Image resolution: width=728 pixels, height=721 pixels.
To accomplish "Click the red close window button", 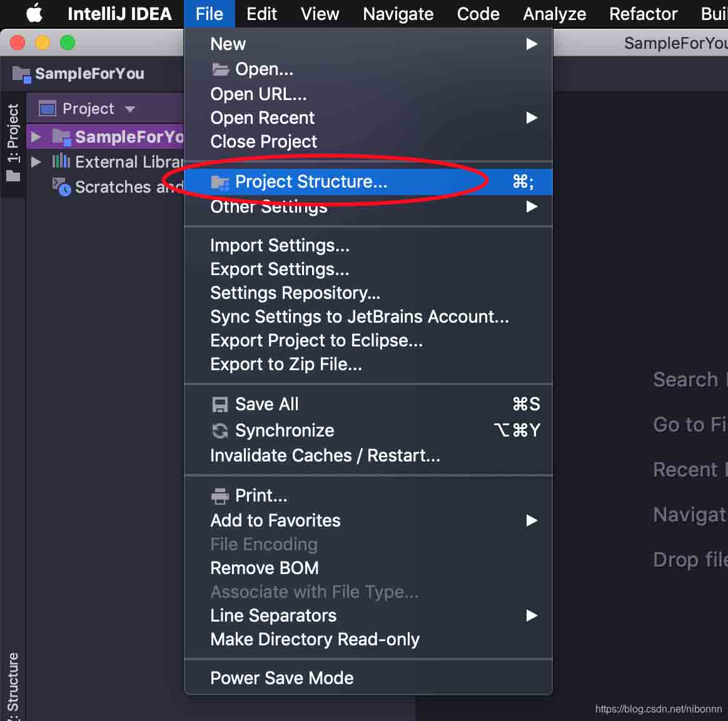I will [x=18, y=43].
